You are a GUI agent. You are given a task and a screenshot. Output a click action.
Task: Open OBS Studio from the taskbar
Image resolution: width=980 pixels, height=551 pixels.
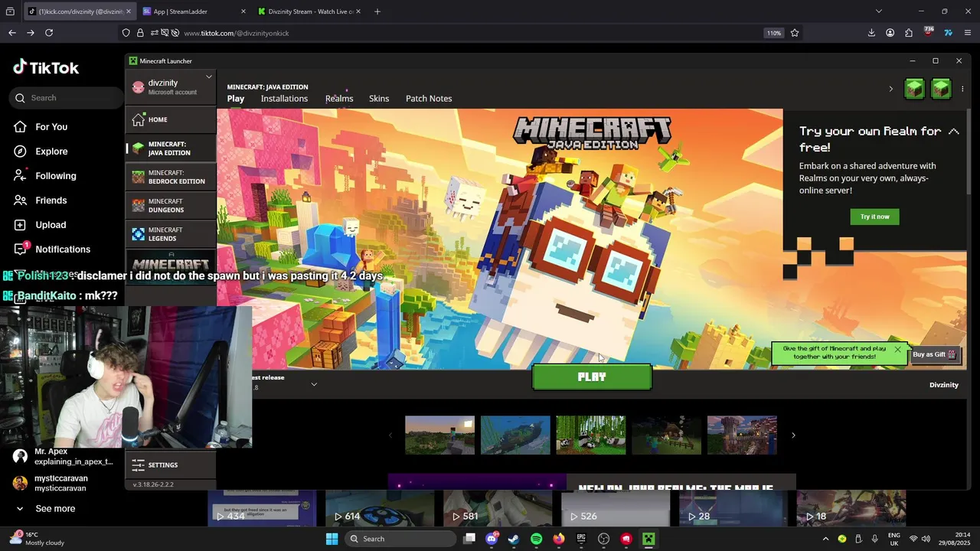(603, 539)
